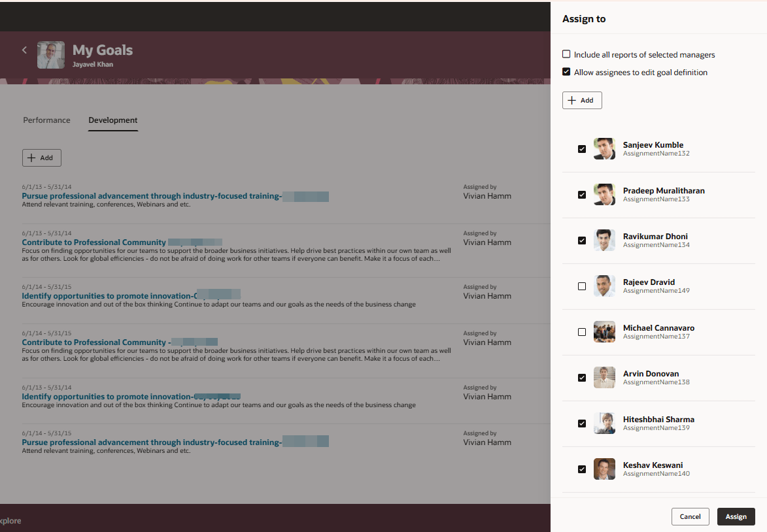The height and width of the screenshot is (532, 767).
Task: Check the box next to Michael Cannavaro
Action: coord(581,332)
